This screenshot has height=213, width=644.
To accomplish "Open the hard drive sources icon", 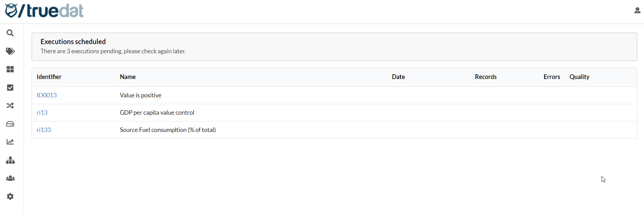I will 10,124.
